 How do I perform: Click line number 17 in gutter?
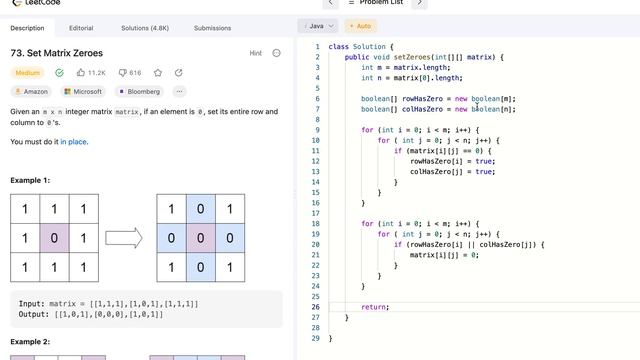316,213
